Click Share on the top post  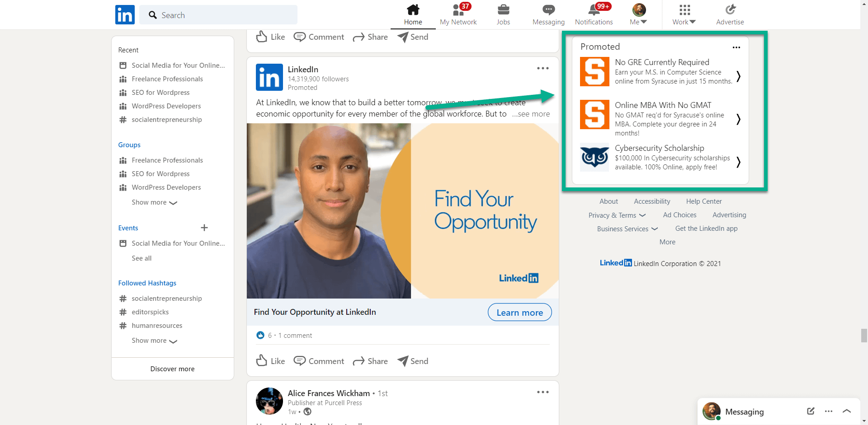(x=370, y=37)
